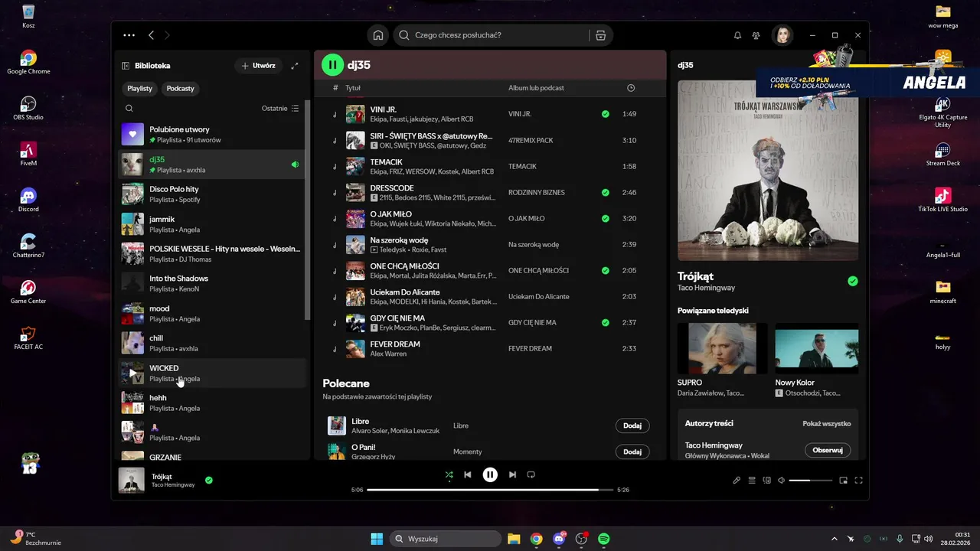Open the SUPRO music video thumbnail

(722, 348)
